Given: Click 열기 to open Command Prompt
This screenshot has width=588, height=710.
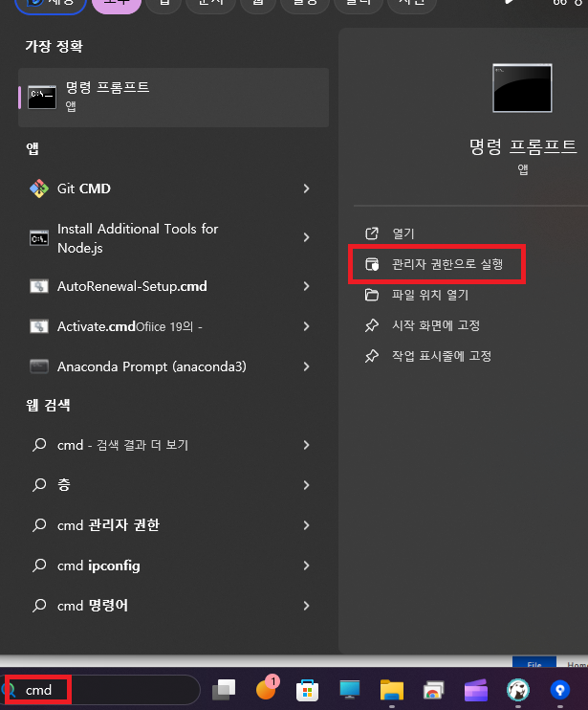Looking at the screenshot, I should pos(390,233).
